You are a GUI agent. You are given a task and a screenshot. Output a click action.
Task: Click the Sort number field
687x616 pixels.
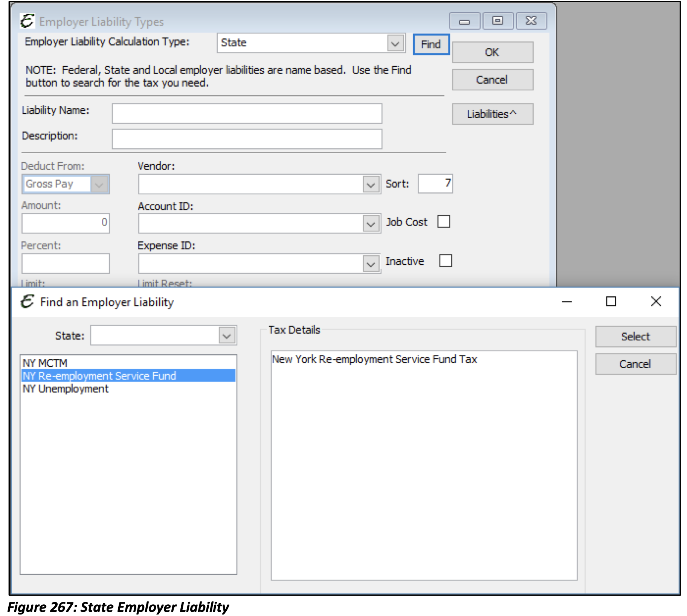click(x=435, y=184)
